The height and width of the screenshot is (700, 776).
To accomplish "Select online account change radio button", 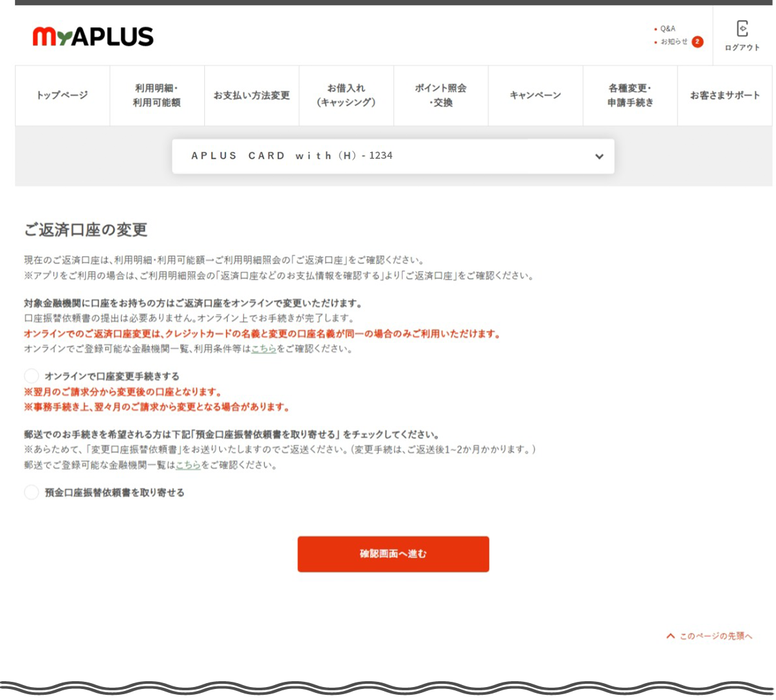I will (x=31, y=376).
